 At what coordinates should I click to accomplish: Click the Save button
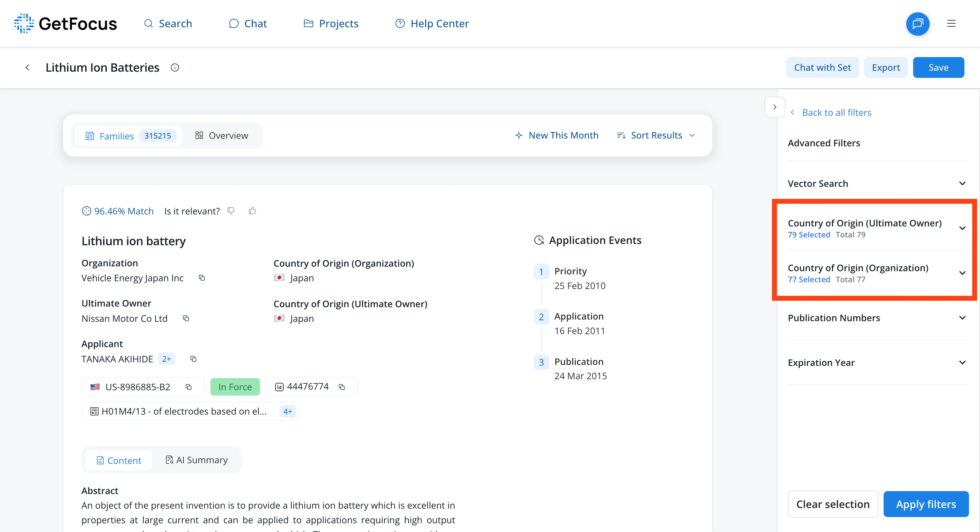click(938, 67)
